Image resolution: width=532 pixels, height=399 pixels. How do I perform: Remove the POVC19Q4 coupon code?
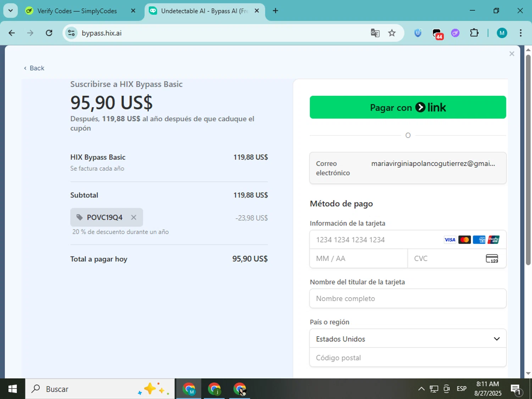[x=134, y=217]
